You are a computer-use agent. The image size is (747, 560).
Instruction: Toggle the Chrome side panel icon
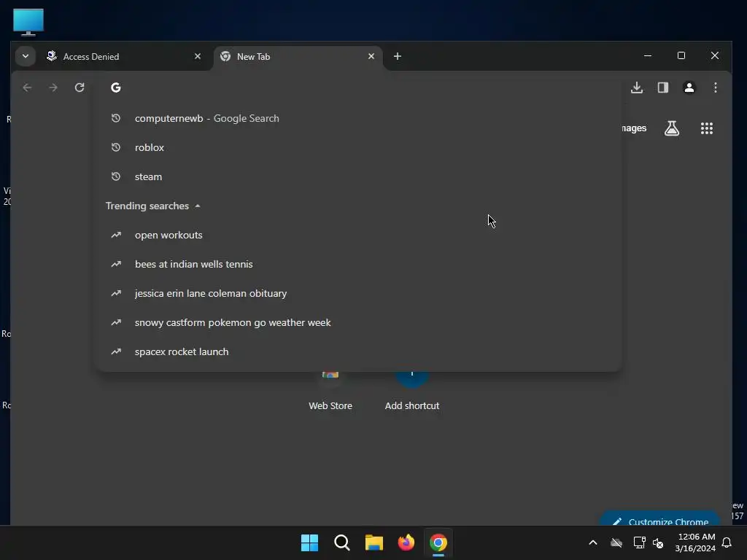(663, 87)
